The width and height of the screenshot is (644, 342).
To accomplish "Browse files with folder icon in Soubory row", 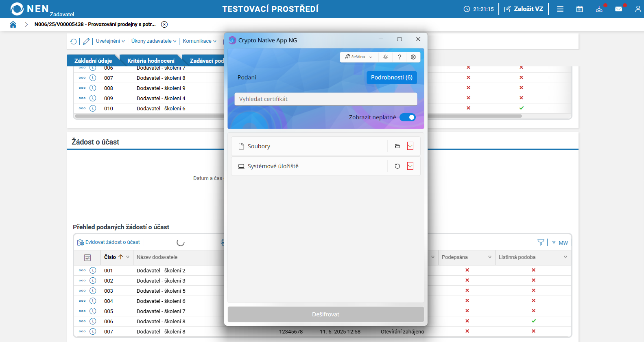I will coord(397,146).
